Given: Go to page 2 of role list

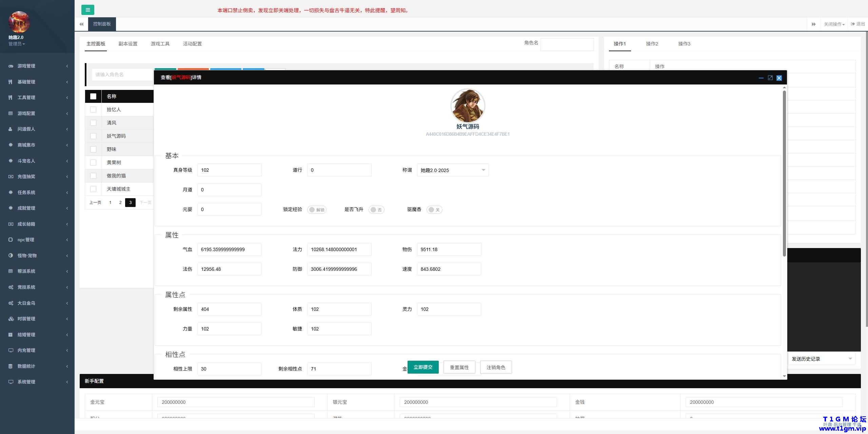Looking at the screenshot, I should point(120,203).
